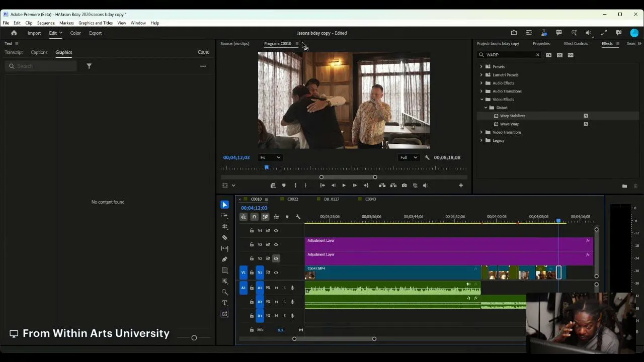Toggle Snap in Timeline magnet button
The height and width of the screenshot is (362, 644).
[254, 217]
